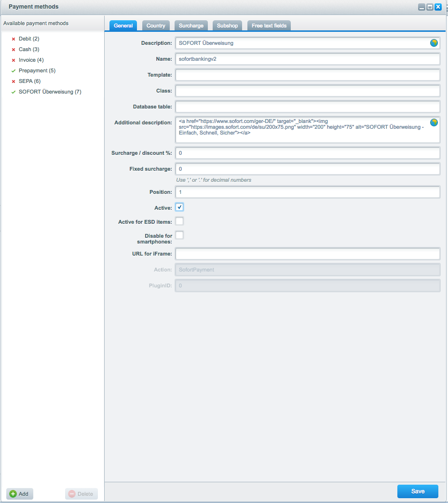Click the green check icon beside Prepayment
Image resolution: width=448 pixels, height=503 pixels.
coord(14,71)
